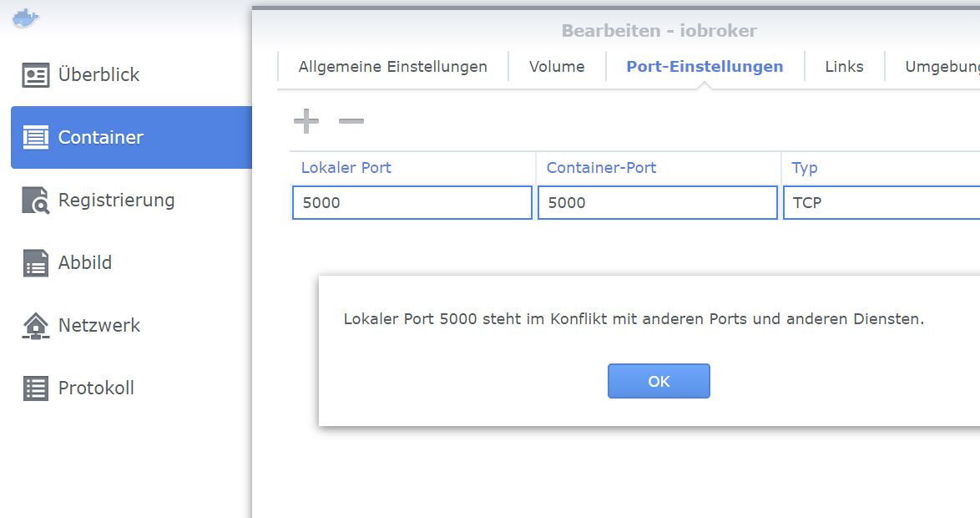Open Registrierung via its search icon

coord(36,201)
